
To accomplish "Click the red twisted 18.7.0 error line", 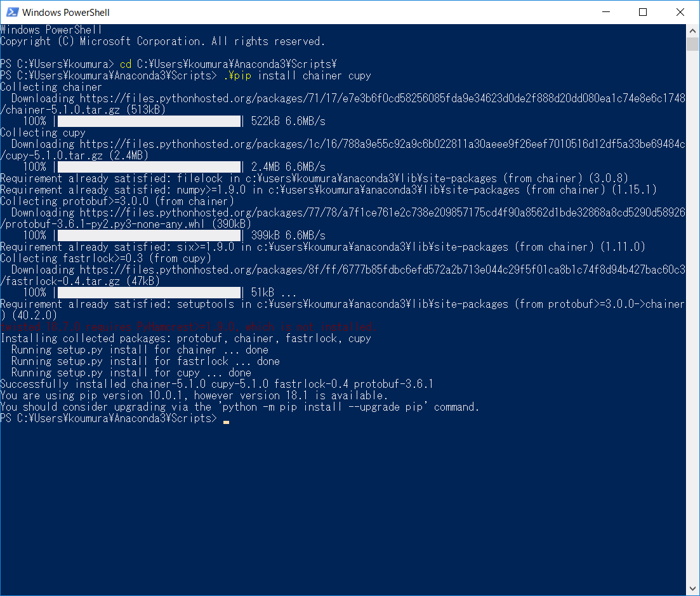I will tap(188, 327).
